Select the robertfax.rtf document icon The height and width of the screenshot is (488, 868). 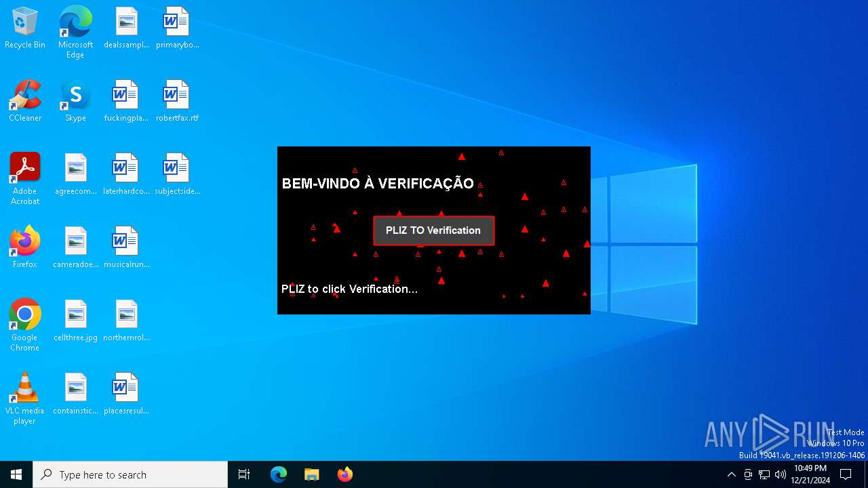pos(177,102)
